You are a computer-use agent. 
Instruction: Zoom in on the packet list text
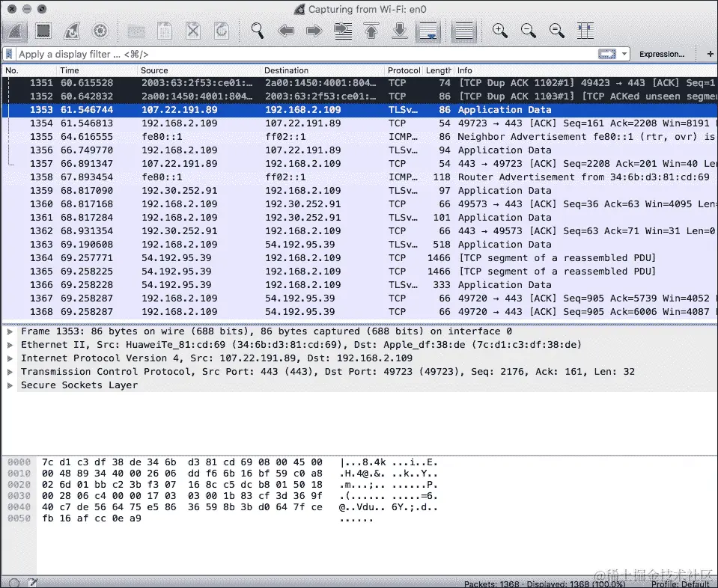tap(499, 31)
